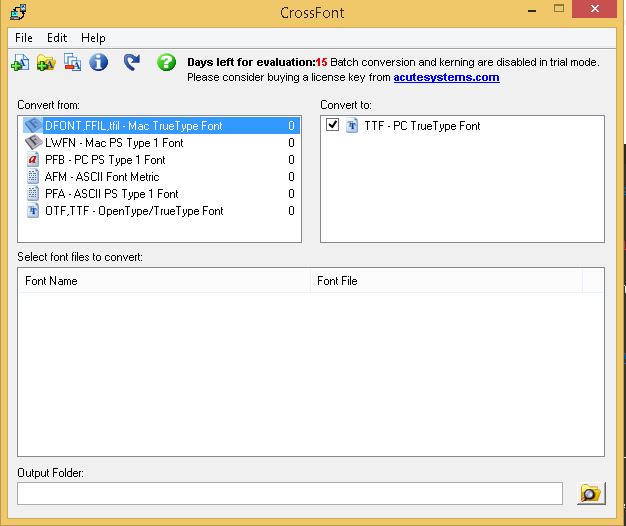Click the OTF,TTF OpenType row icon

pyautogui.click(x=33, y=210)
